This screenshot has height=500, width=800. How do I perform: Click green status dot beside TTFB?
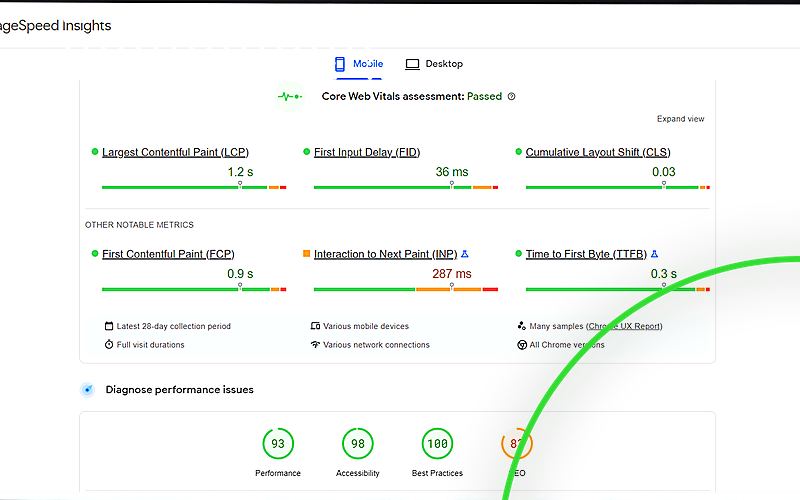(x=518, y=254)
